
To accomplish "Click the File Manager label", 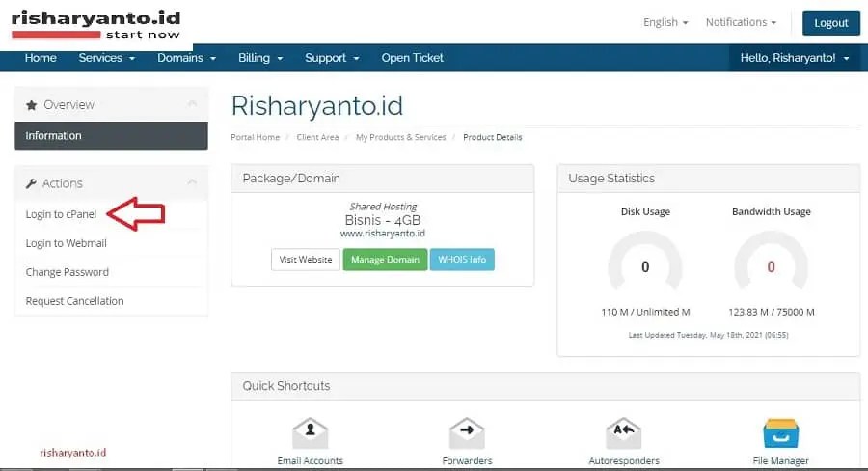I will pyautogui.click(x=780, y=461).
